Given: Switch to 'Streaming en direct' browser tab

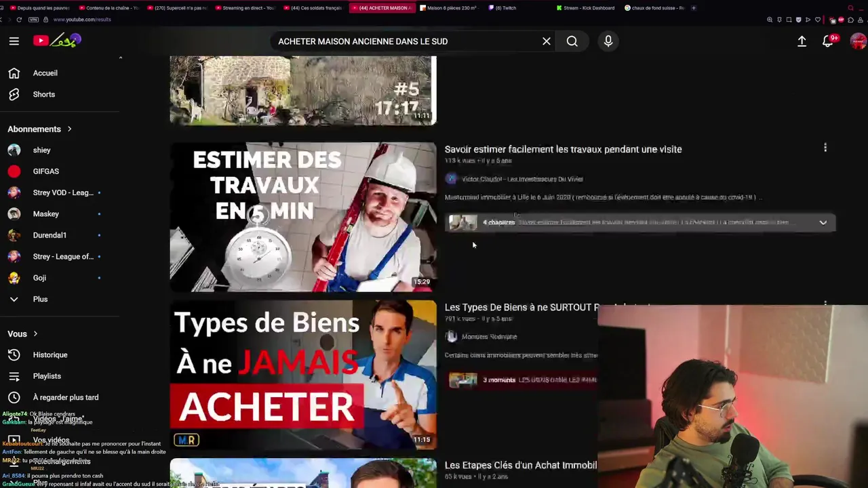Looking at the screenshot, I should [244, 8].
